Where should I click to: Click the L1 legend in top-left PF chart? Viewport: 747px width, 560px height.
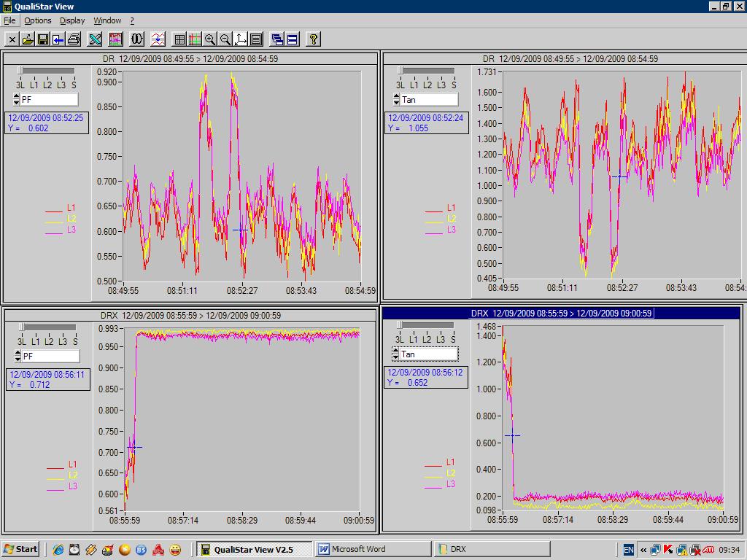point(71,208)
